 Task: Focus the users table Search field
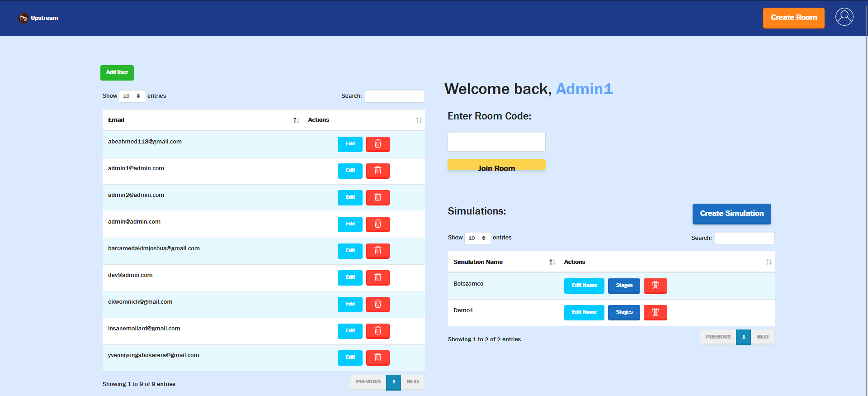[395, 96]
